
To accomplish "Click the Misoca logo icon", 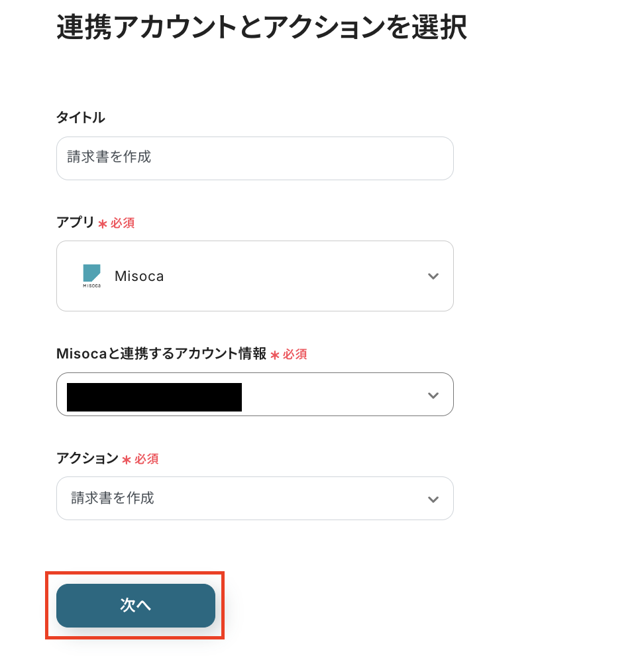I will (91, 276).
